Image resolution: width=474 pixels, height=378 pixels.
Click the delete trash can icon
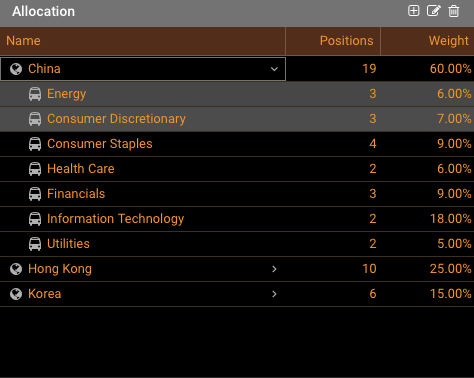click(453, 11)
